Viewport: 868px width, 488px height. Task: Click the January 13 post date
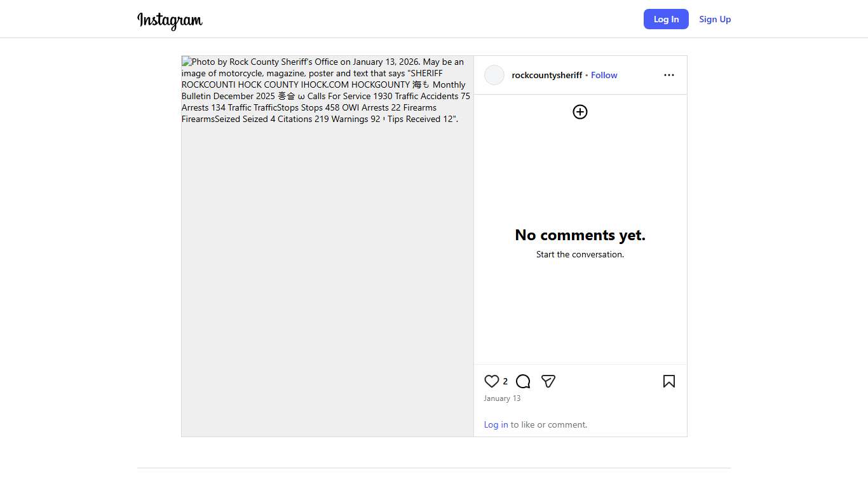click(502, 398)
